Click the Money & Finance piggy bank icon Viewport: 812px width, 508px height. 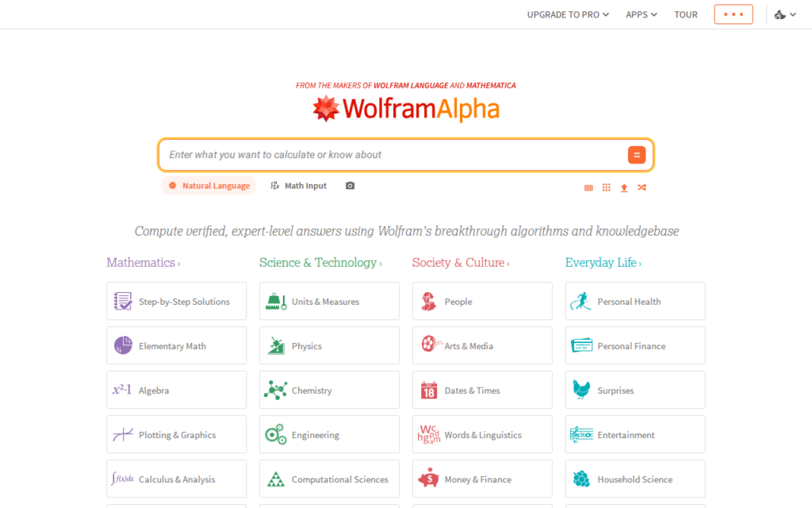(x=428, y=479)
